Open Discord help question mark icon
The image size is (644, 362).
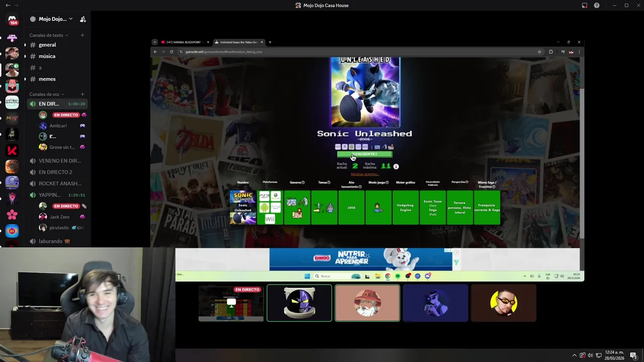pos(597,6)
